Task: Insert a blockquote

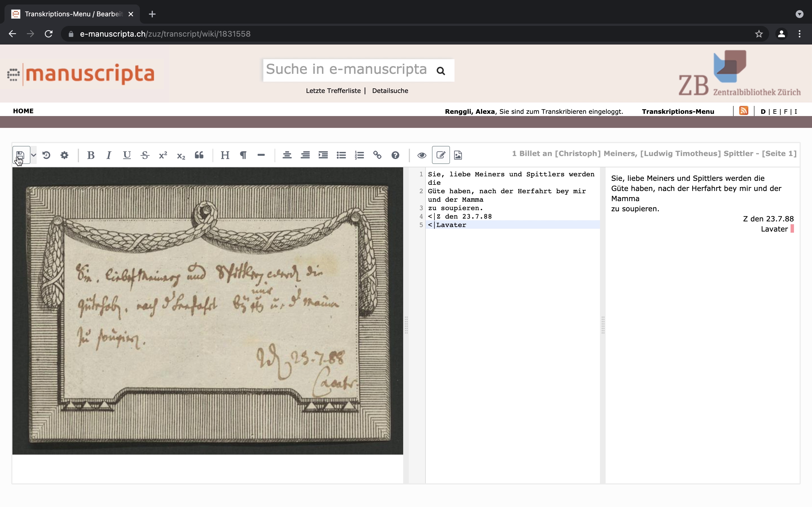Action: [x=199, y=155]
